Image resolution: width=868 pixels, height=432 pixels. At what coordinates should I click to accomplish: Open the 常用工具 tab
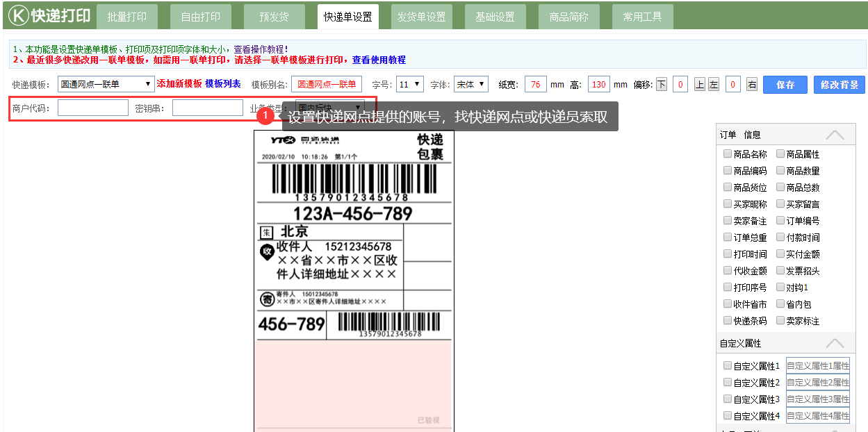(643, 17)
